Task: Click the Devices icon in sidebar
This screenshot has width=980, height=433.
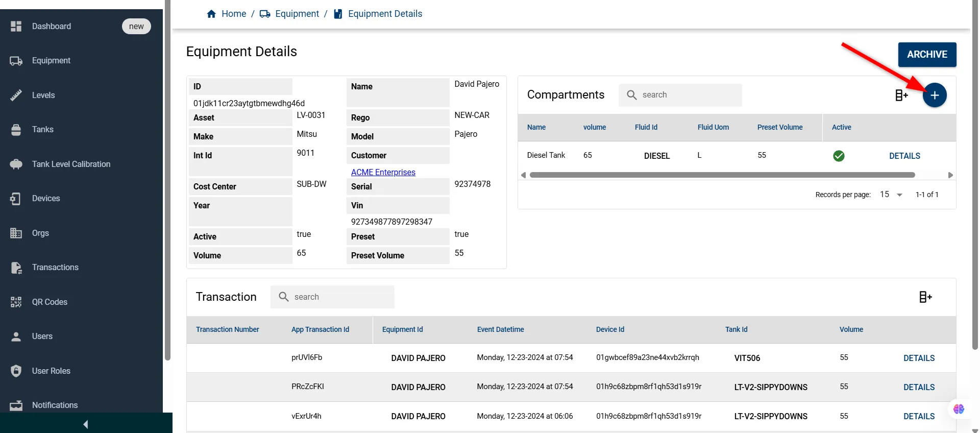Action: click(x=16, y=199)
